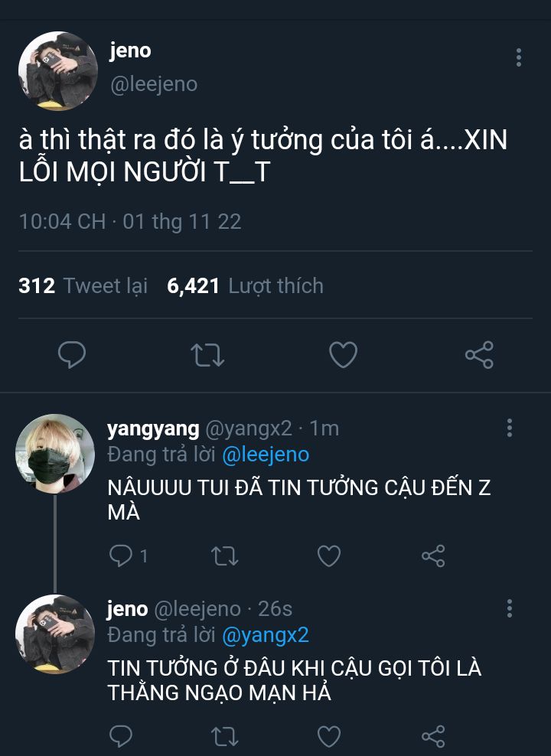Open yangyang's profile picture
The height and width of the screenshot is (756, 551).
tap(55, 453)
